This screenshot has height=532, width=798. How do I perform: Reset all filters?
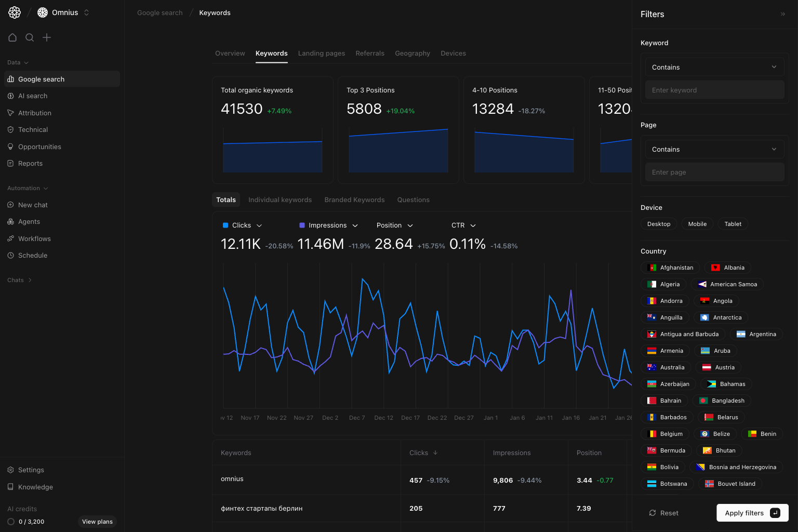click(663, 513)
